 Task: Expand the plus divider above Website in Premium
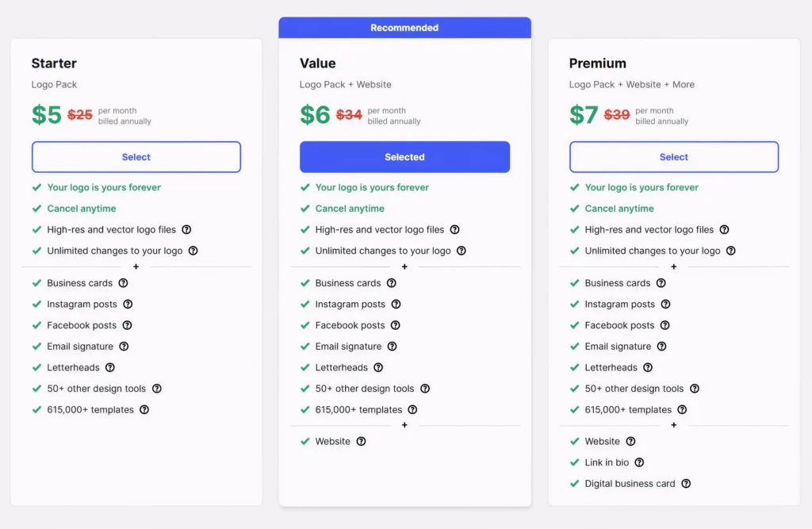coord(673,425)
